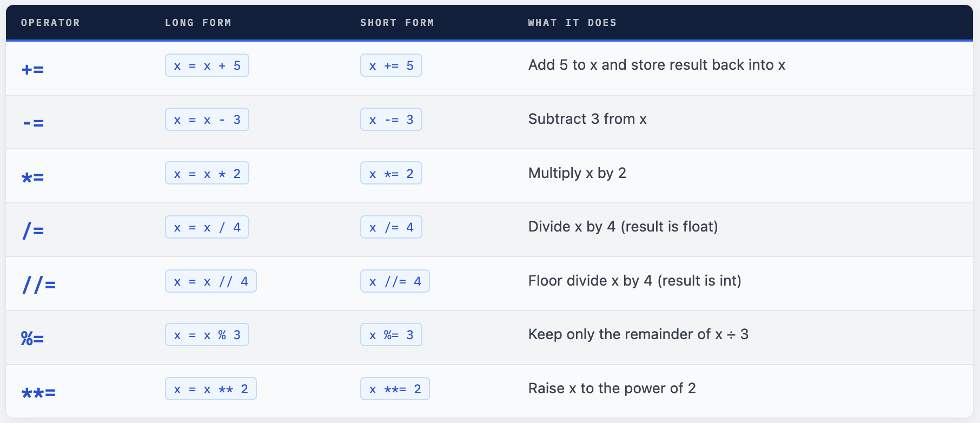Viewport: 980px width, 423px height.
Task: Select the 'x = x - 3' code snippet
Action: click(x=207, y=120)
